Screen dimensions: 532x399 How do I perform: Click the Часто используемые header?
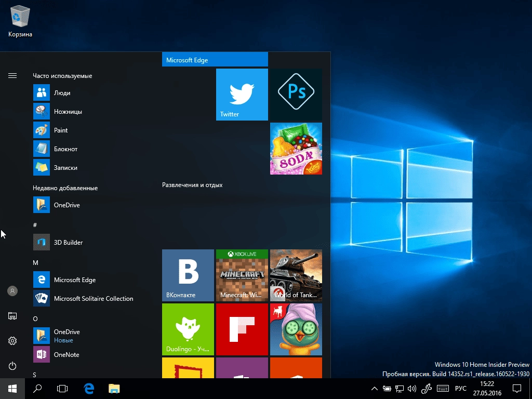(62, 76)
